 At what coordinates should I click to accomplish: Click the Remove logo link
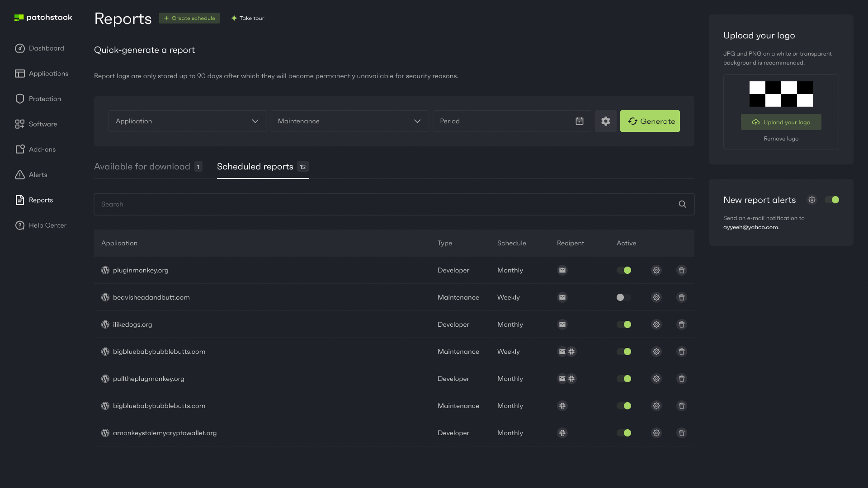[781, 139]
